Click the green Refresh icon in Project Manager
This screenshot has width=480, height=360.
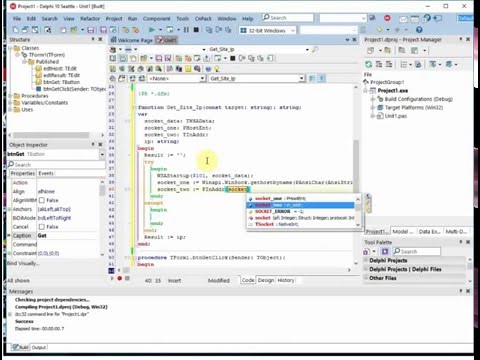tap(368, 64)
